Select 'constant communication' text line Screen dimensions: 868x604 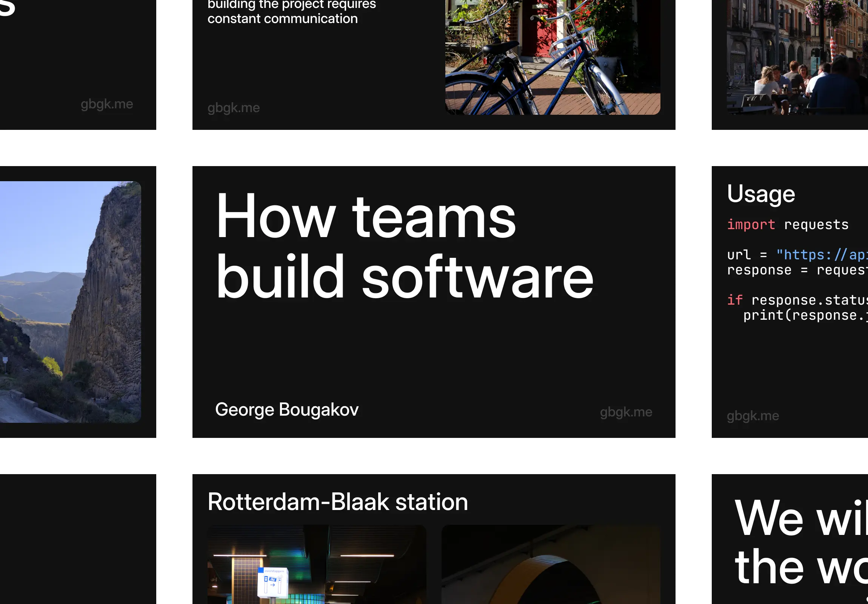point(282,18)
